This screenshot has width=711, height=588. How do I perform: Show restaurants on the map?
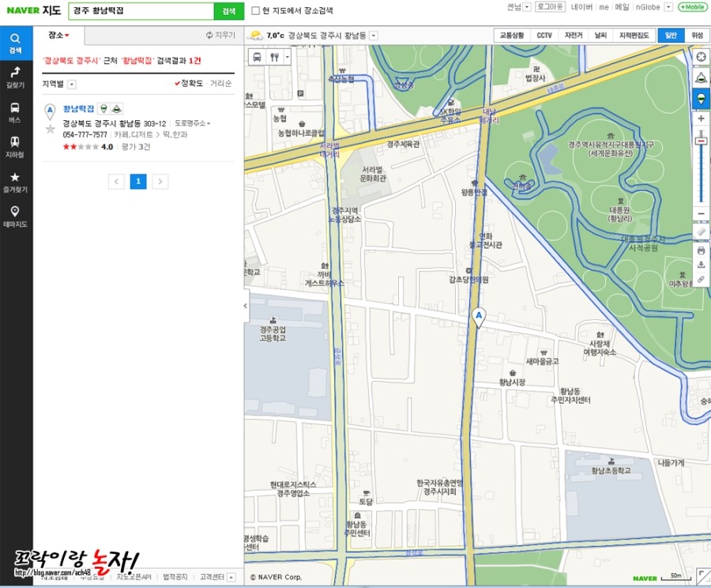[x=274, y=57]
